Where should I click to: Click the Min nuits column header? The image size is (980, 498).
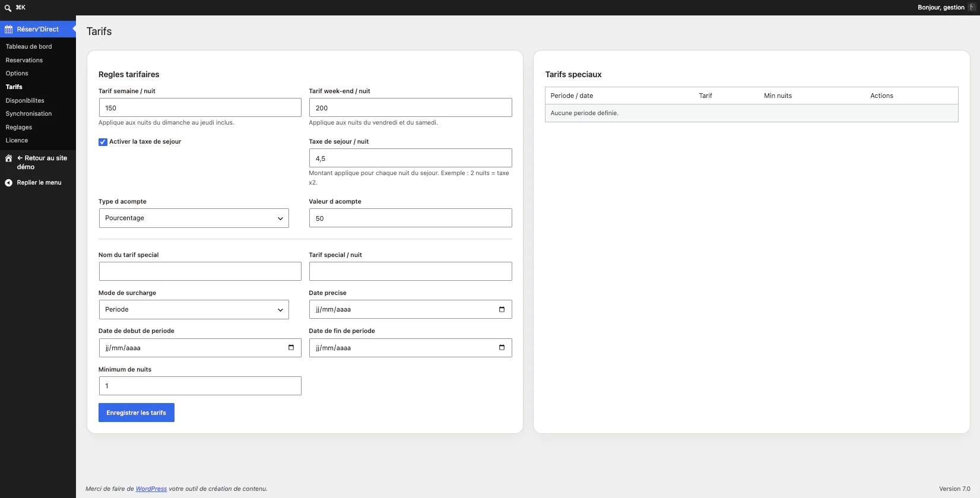click(778, 96)
